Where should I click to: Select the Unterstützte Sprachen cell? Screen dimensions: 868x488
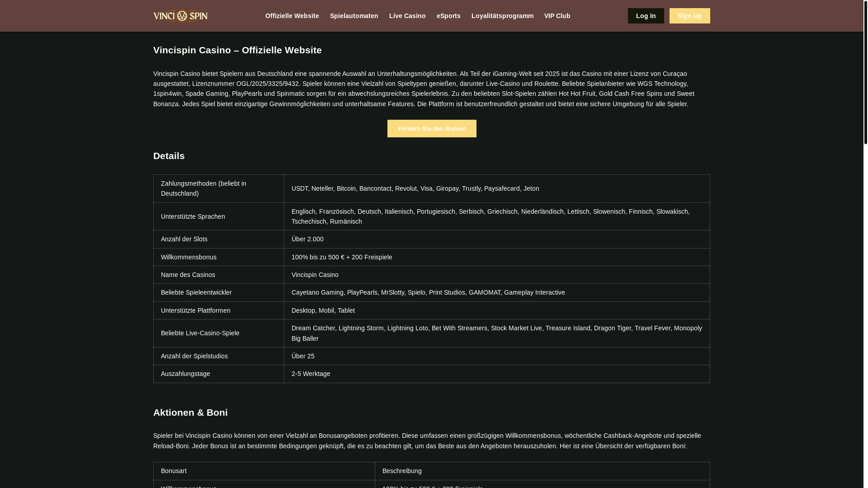(x=219, y=216)
